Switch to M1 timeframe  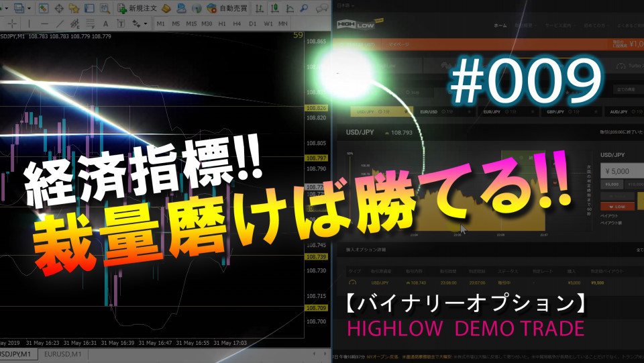coord(160,23)
